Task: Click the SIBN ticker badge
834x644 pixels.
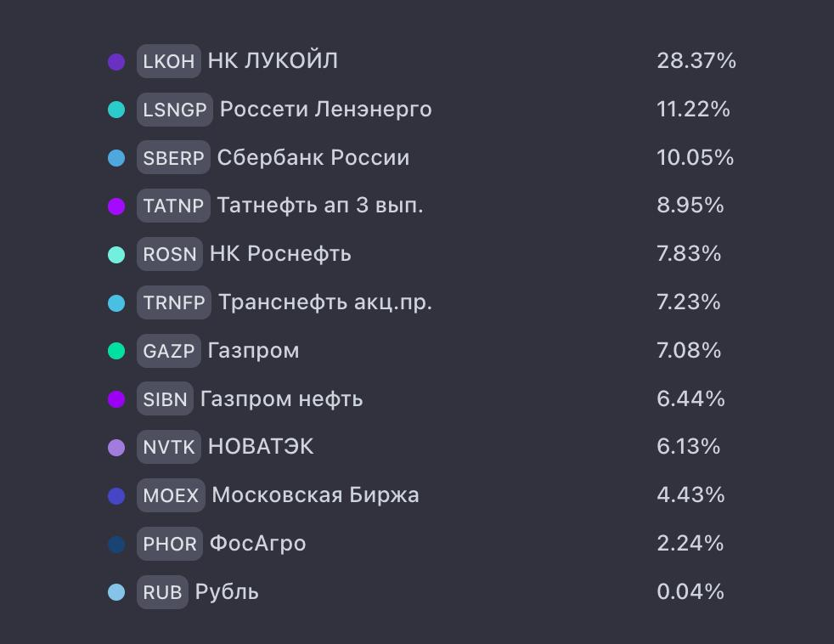Action: click(x=165, y=398)
